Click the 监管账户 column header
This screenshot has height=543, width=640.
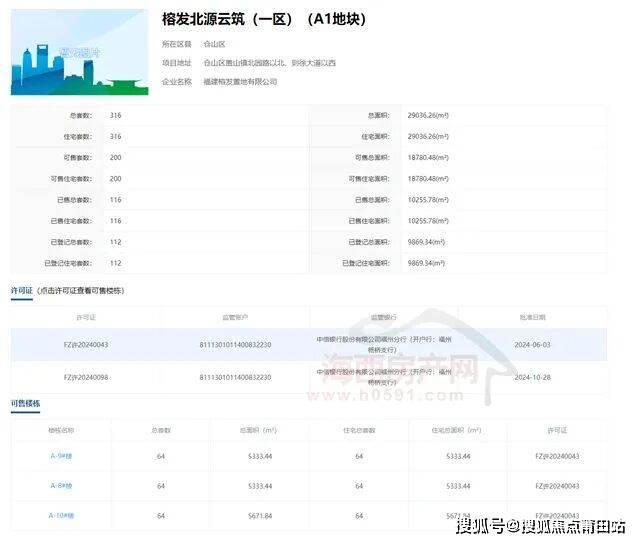235,316
